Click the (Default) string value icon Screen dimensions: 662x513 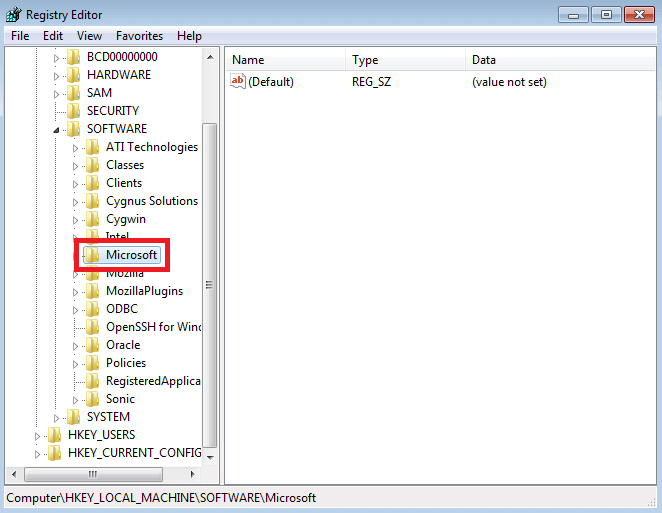[x=238, y=82]
